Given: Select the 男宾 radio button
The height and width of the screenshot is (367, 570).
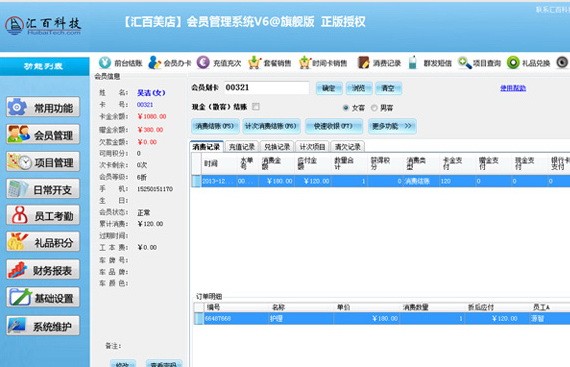Looking at the screenshot, I should tap(374, 108).
